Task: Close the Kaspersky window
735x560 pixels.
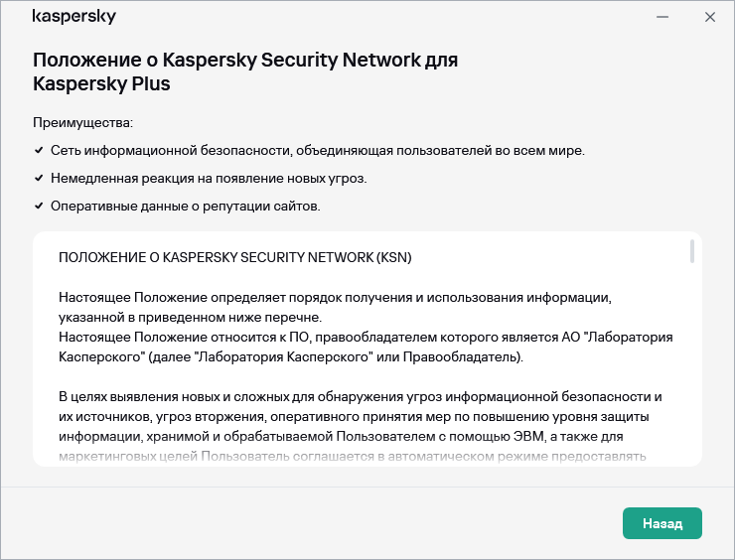Action: tap(710, 18)
